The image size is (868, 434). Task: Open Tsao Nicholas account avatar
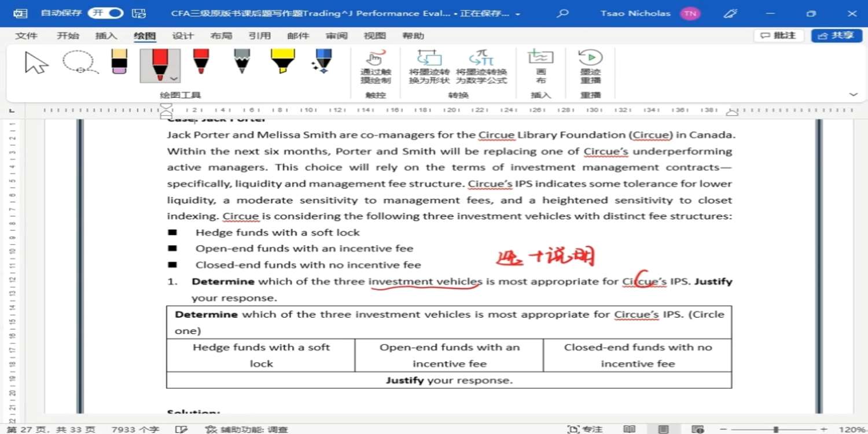pyautogui.click(x=690, y=13)
